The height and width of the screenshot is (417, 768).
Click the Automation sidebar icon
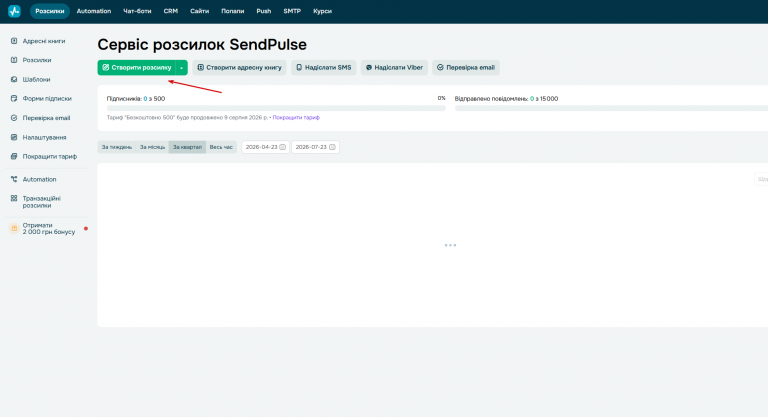(14, 179)
